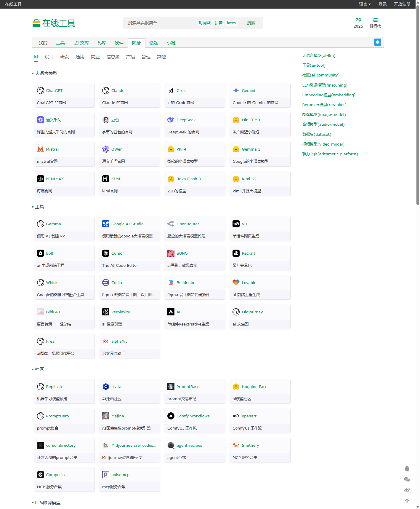Click the alphaXiv logo icon

tap(106, 341)
